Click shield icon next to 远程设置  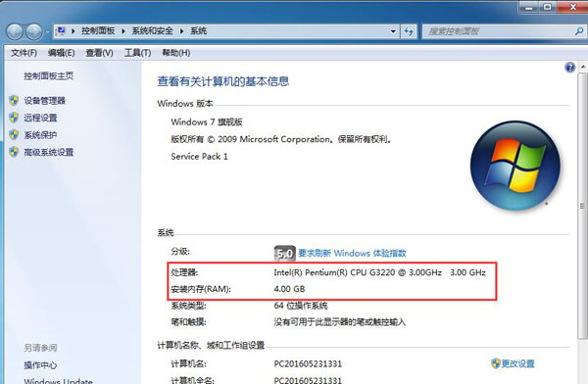click(14, 118)
